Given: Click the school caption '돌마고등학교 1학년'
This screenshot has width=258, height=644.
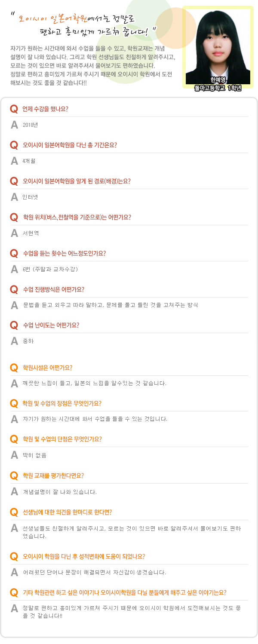Looking at the screenshot, I should (x=218, y=88).
